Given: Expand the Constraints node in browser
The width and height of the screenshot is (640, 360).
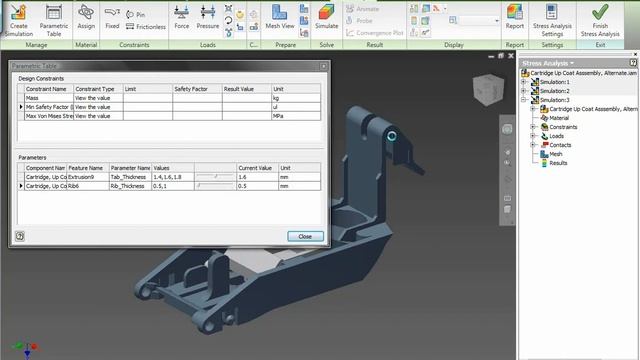Looking at the screenshot, I should point(533,127).
